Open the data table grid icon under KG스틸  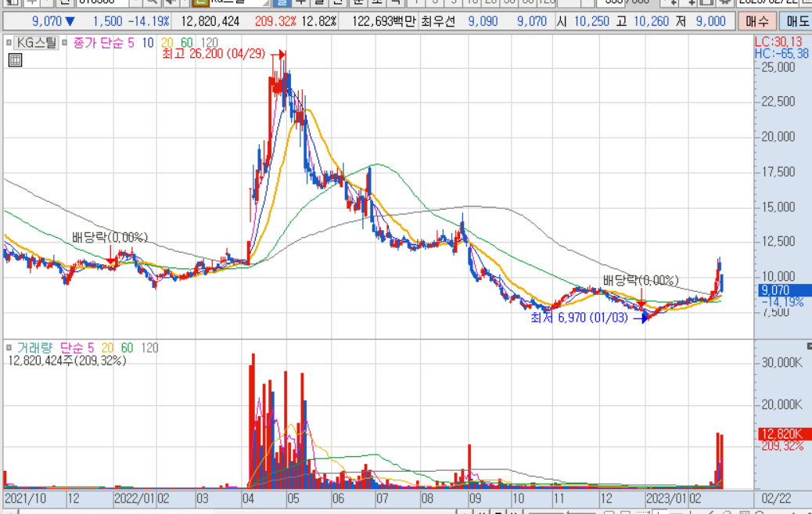click(15, 60)
